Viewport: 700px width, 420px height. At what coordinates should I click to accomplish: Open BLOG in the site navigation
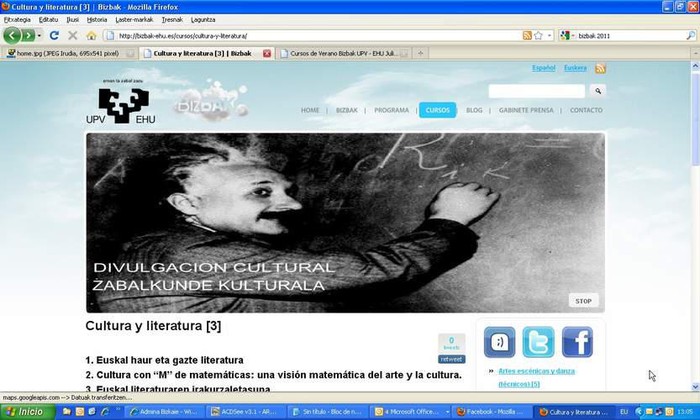tap(474, 110)
